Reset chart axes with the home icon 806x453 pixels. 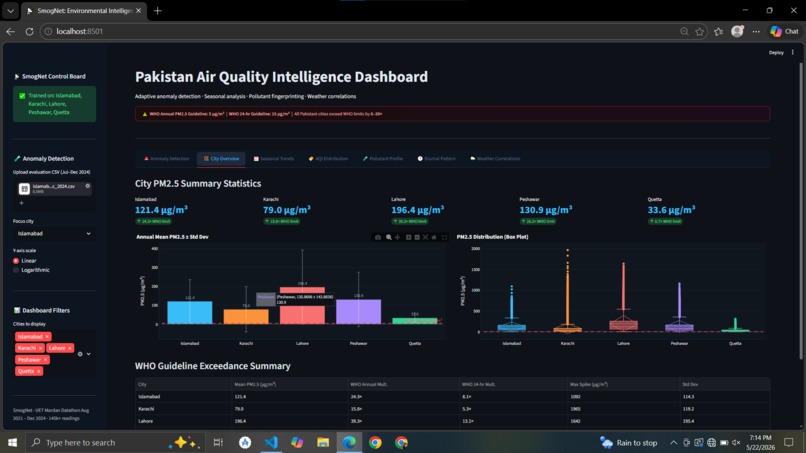click(434, 237)
